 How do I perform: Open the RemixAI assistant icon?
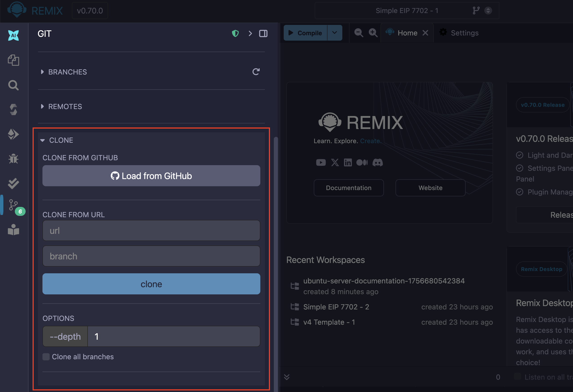(x=13, y=35)
